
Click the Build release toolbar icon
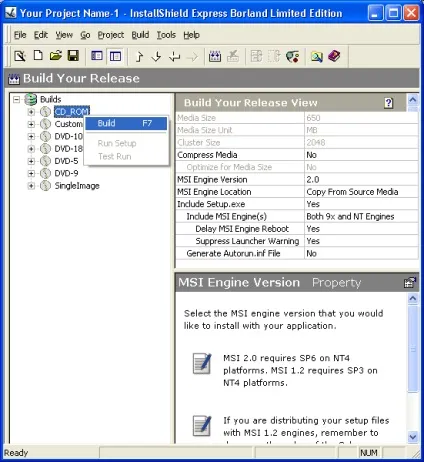click(x=215, y=56)
